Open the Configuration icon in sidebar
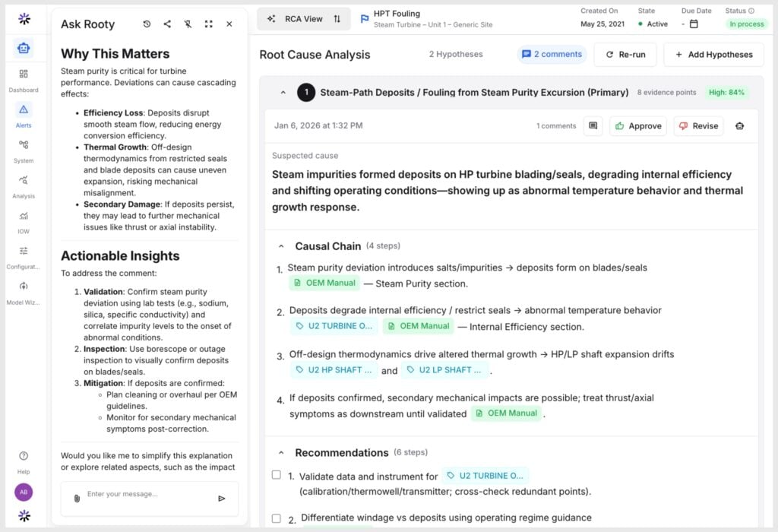 [24, 251]
